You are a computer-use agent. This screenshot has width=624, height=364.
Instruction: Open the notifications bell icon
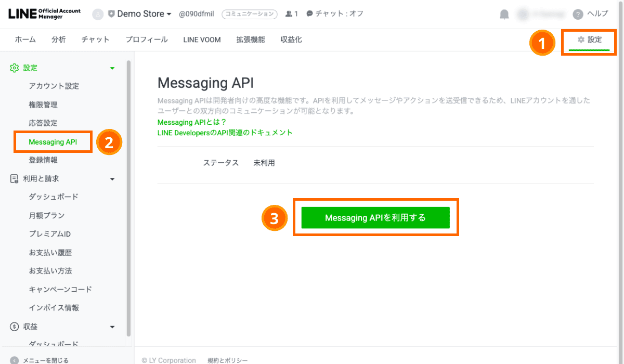click(x=504, y=15)
